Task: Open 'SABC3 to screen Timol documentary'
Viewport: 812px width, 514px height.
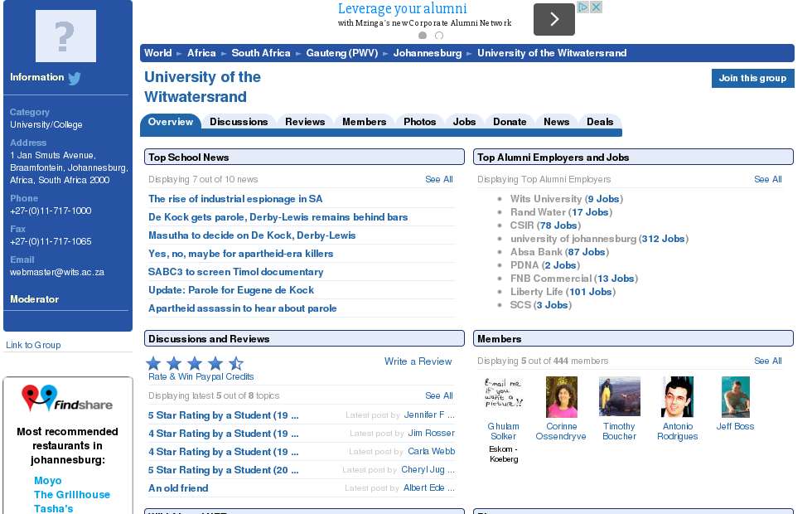Action: tap(235, 272)
